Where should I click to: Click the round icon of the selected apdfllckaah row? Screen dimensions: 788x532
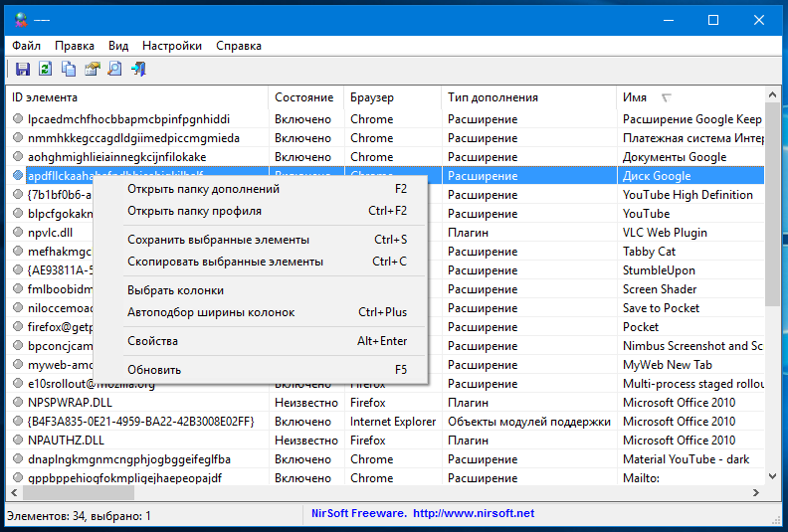point(18,175)
